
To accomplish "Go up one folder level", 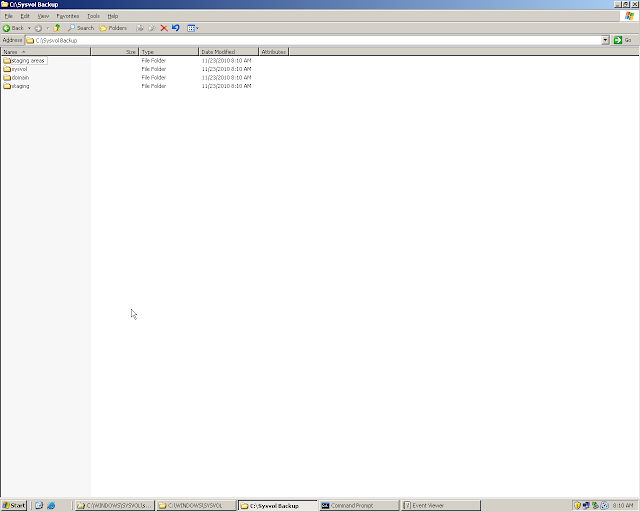I will pyautogui.click(x=57, y=28).
